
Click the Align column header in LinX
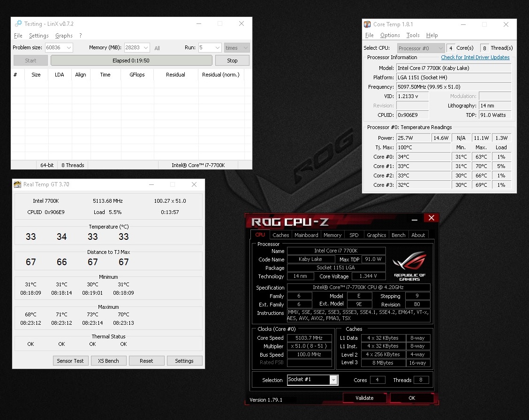click(81, 75)
